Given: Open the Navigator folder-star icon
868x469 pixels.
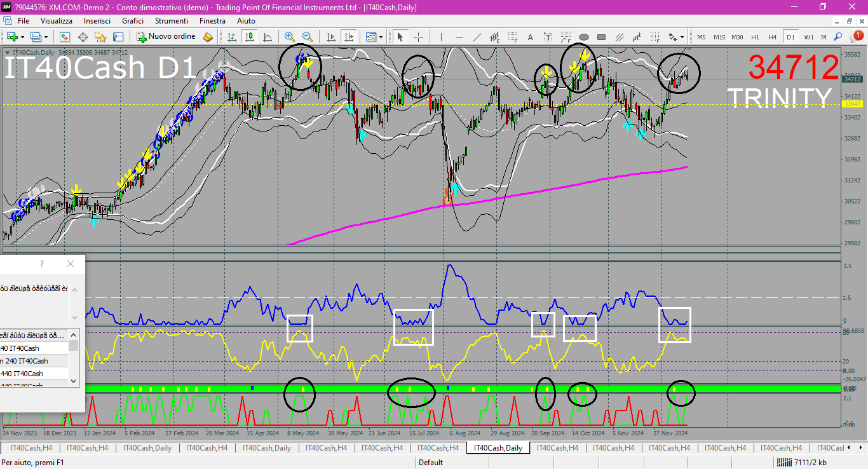Looking at the screenshot, I should pos(100,37).
